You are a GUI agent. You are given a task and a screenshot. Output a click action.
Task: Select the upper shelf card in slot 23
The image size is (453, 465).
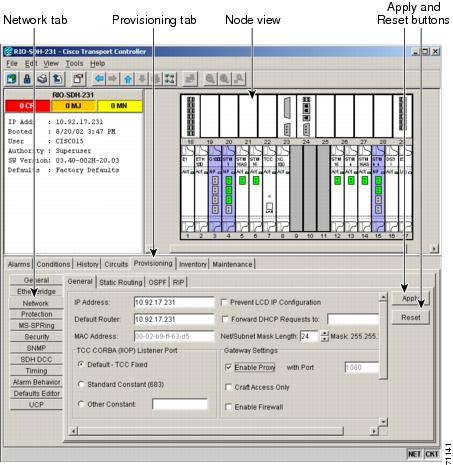click(x=287, y=116)
